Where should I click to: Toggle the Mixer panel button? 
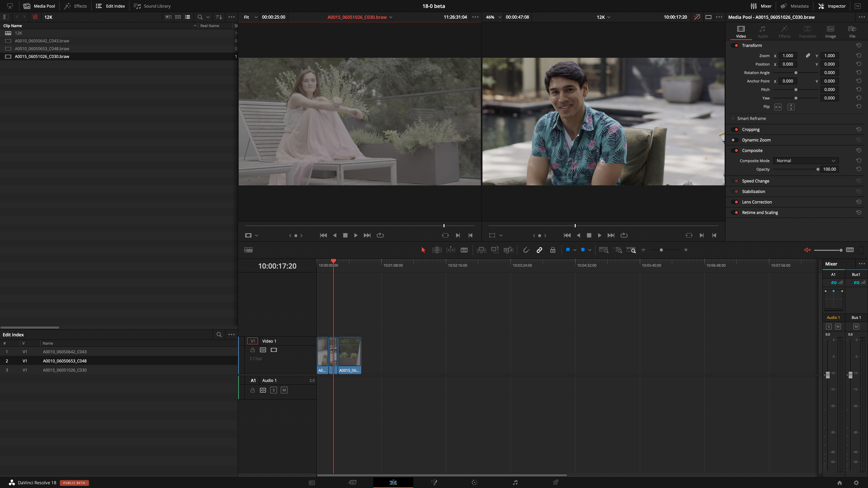[761, 6]
